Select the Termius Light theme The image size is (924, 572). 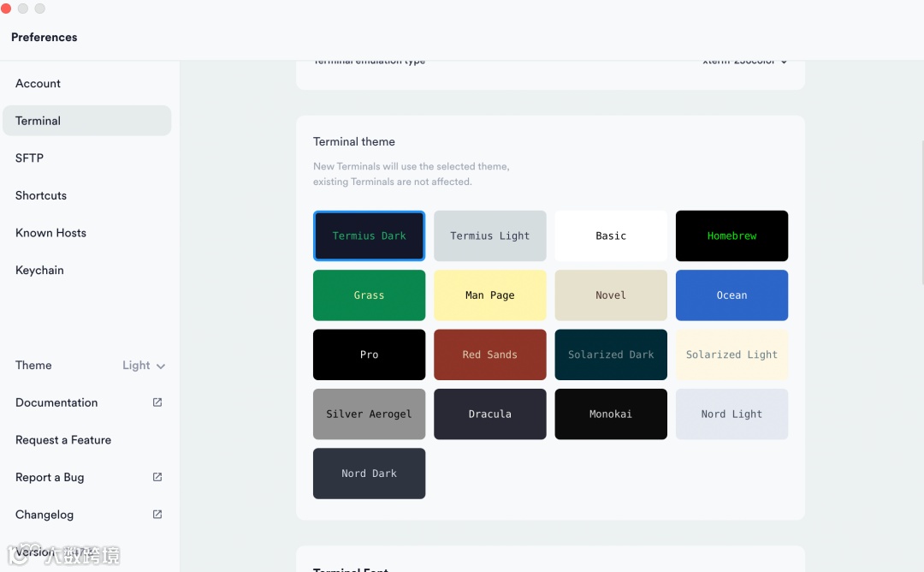pos(489,235)
